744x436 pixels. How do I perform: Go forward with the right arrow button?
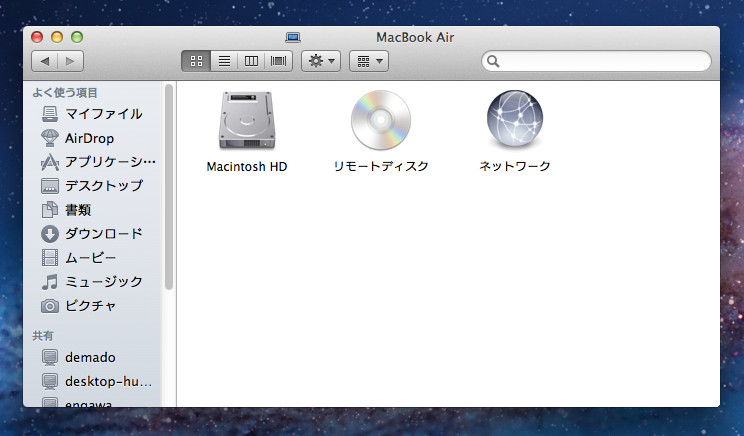click(70, 61)
